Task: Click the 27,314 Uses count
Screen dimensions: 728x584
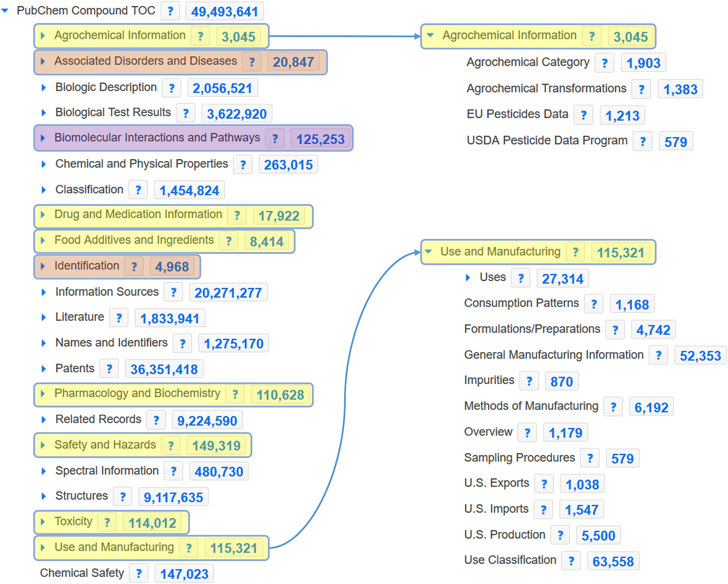Action: [x=563, y=279]
